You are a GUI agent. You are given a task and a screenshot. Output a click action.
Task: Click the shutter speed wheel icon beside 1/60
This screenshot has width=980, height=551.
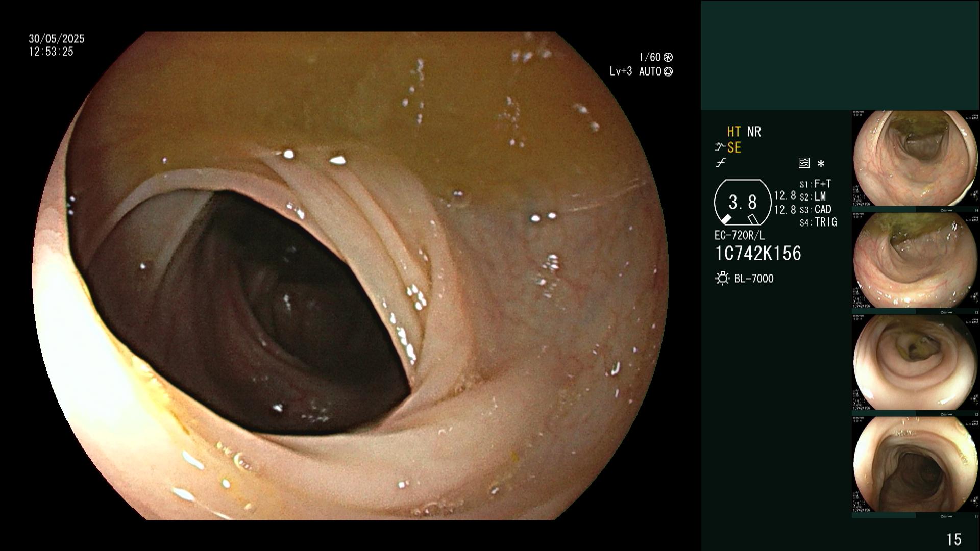pos(668,57)
